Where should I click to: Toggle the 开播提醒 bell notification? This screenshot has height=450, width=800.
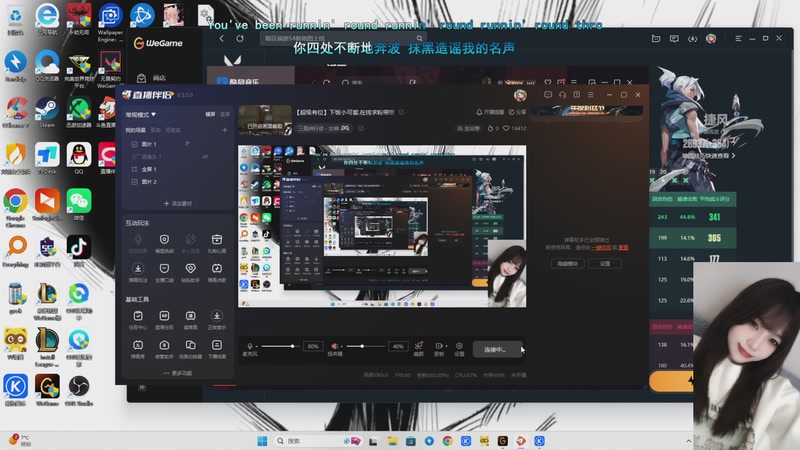click(490, 112)
